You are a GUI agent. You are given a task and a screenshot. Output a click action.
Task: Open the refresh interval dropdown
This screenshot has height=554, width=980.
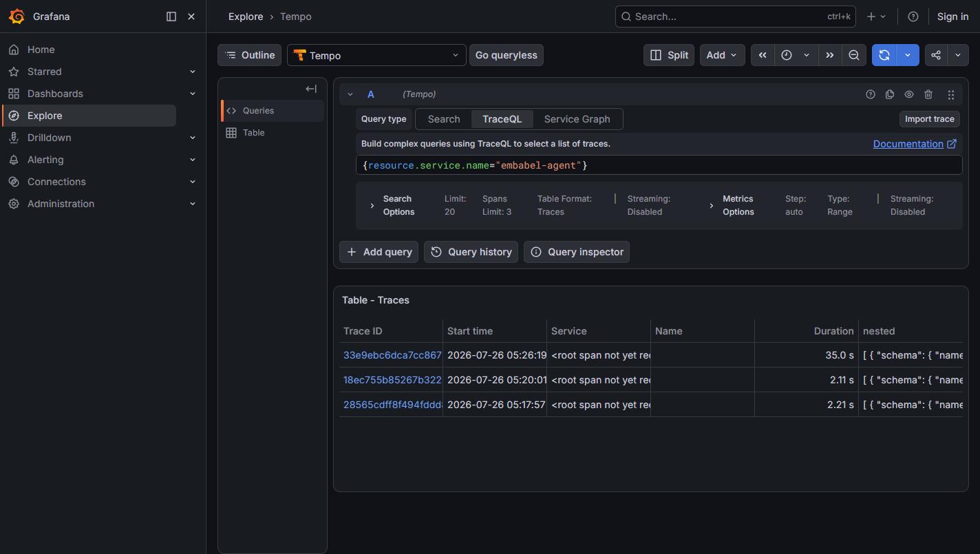[x=908, y=55]
